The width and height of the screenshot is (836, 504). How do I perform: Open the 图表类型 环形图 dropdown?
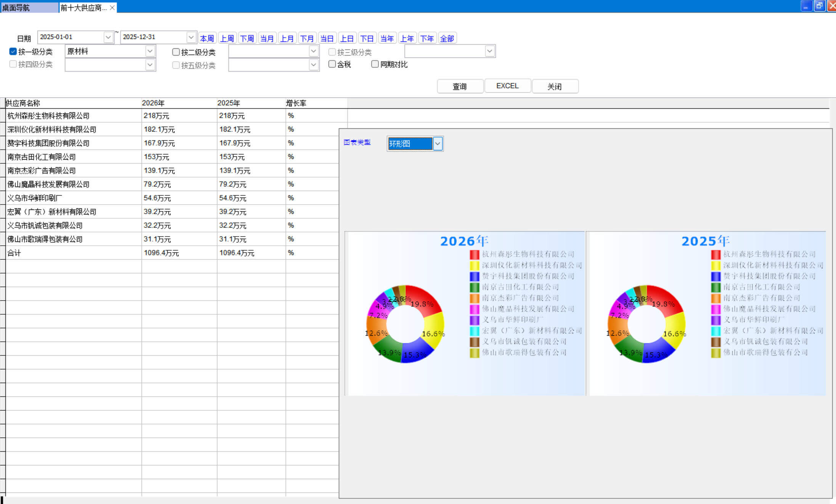(438, 144)
